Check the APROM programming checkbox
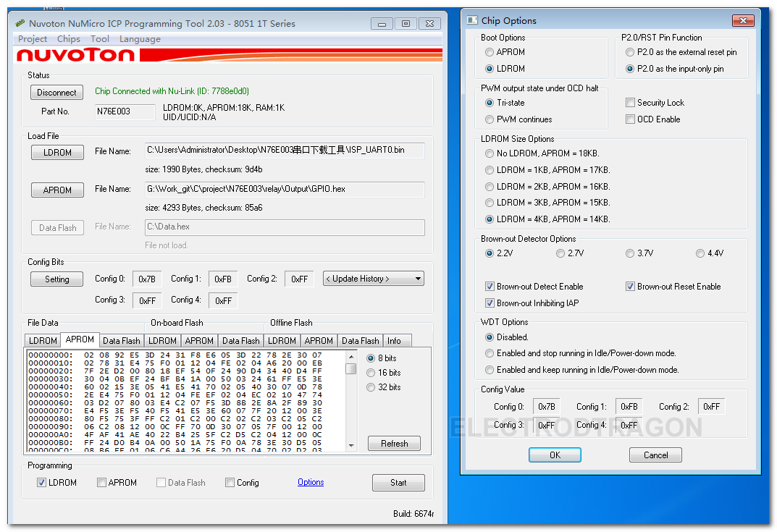Image resolution: width=777 pixels, height=532 pixels. click(102, 483)
